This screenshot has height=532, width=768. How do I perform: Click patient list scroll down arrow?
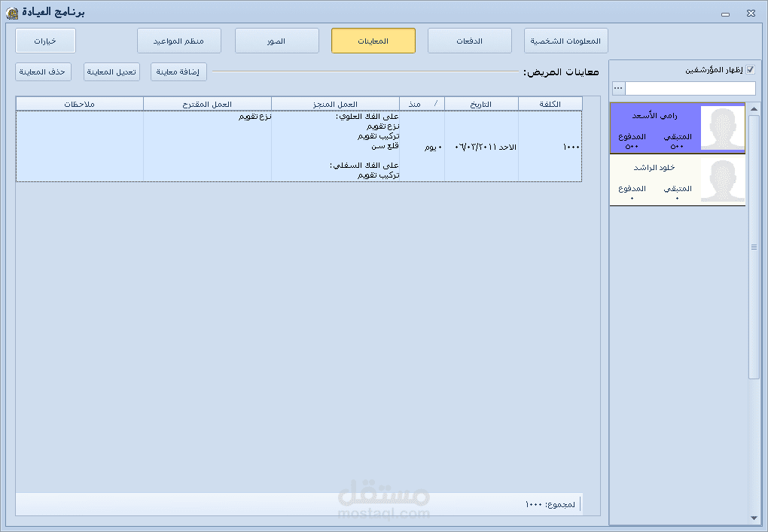754,518
